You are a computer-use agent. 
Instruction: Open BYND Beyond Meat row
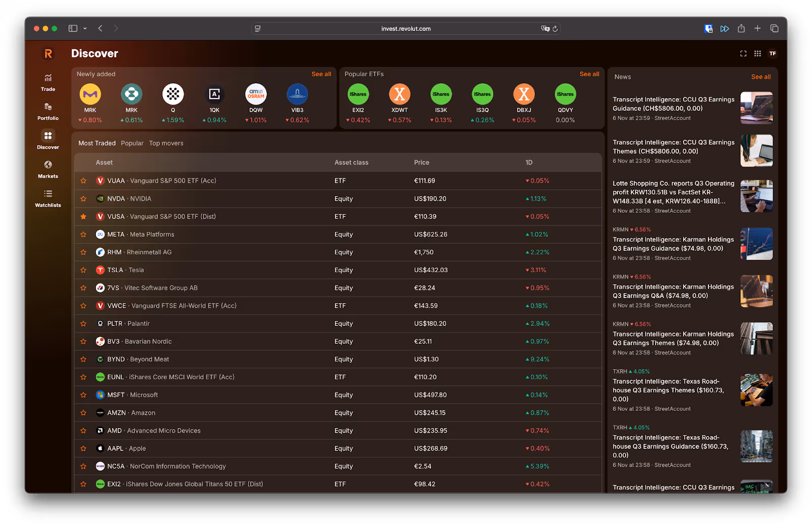point(337,359)
